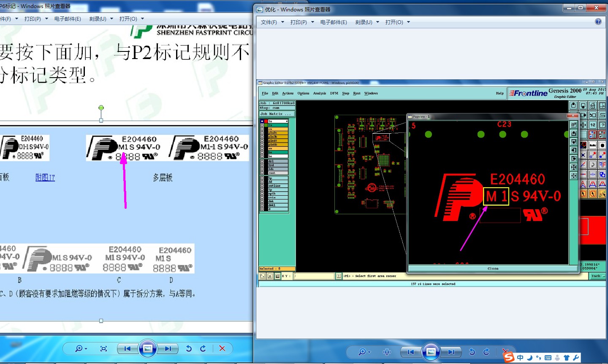Screen dimensions: 608x364
Task: Open Actions menu in Graphic Editor
Action: click(x=288, y=93)
